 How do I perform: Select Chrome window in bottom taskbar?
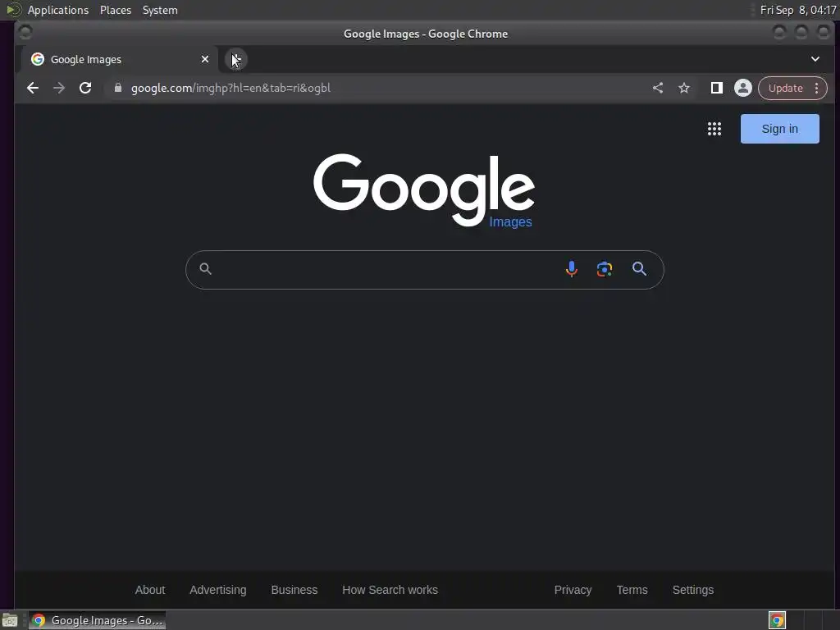[97, 620]
